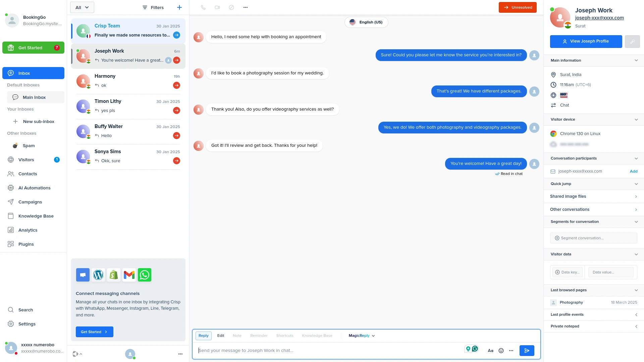Toggle resolve state on Sonya Sims chat
The width and height of the screenshot is (644, 362).
176,161
